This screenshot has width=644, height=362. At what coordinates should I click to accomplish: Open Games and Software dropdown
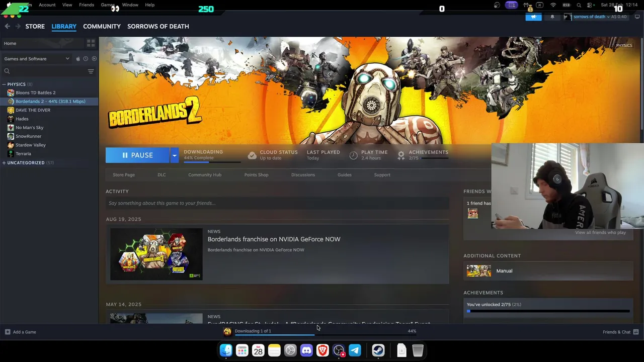36,59
